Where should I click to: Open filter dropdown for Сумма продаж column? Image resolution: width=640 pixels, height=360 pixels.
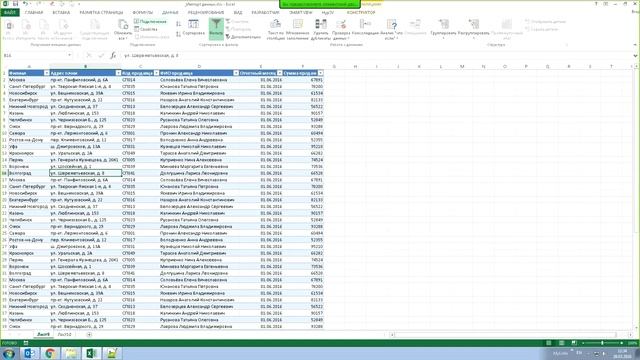click(320, 73)
